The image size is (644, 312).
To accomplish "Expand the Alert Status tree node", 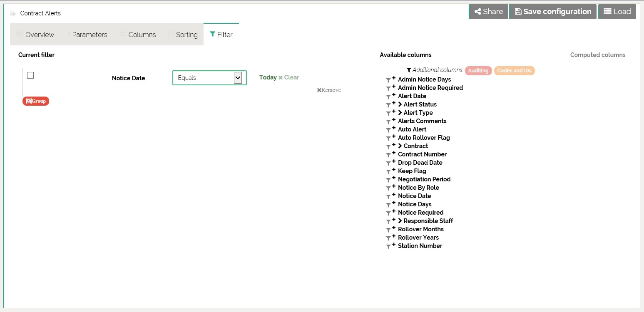I will [x=400, y=104].
